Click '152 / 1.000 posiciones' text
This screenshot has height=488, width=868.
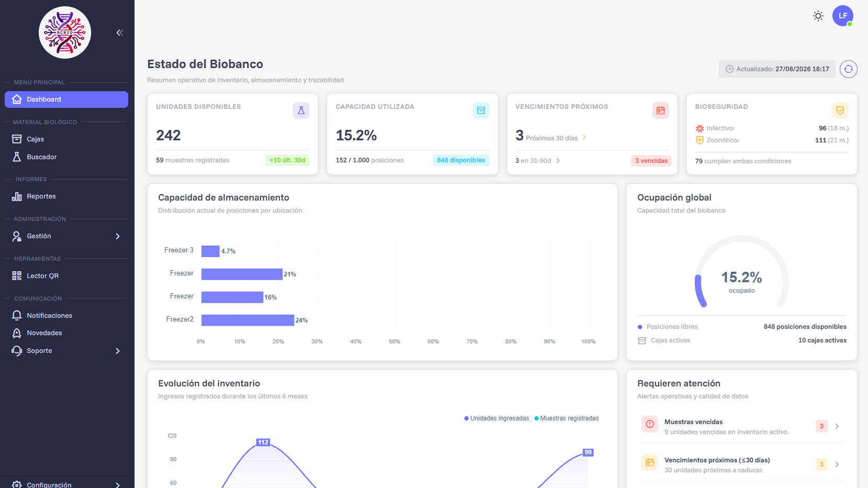point(370,160)
